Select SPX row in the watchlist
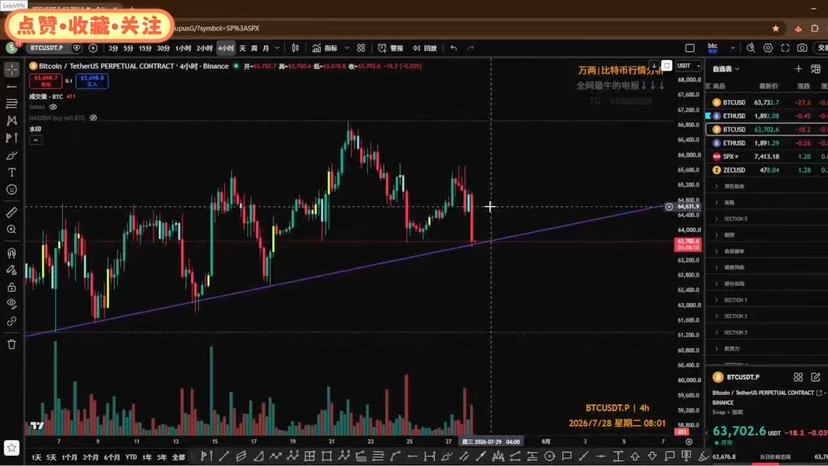828x466 pixels. pyautogui.click(x=767, y=156)
